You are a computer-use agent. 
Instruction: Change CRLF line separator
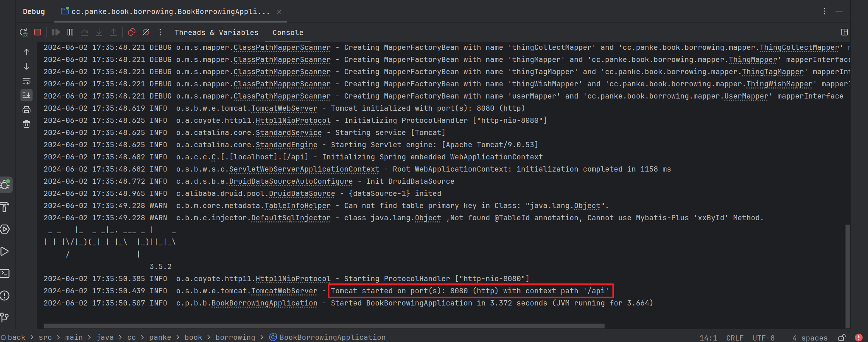[735, 338]
